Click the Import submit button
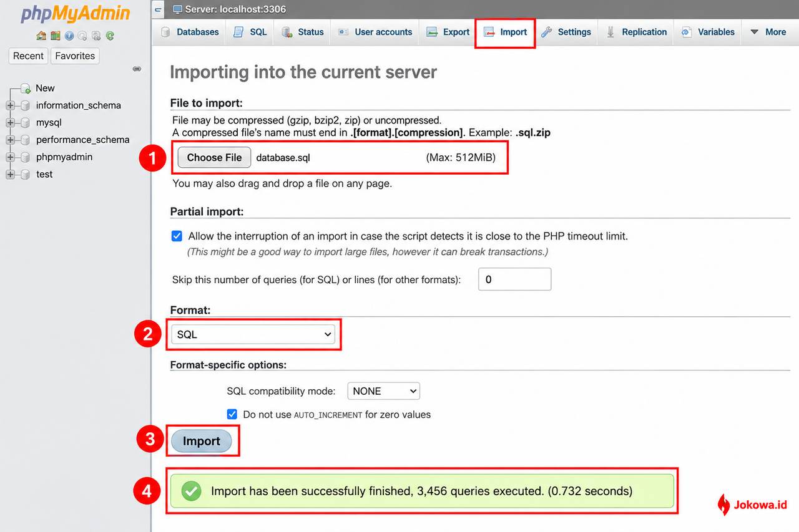 pyautogui.click(x=201, y=442)
